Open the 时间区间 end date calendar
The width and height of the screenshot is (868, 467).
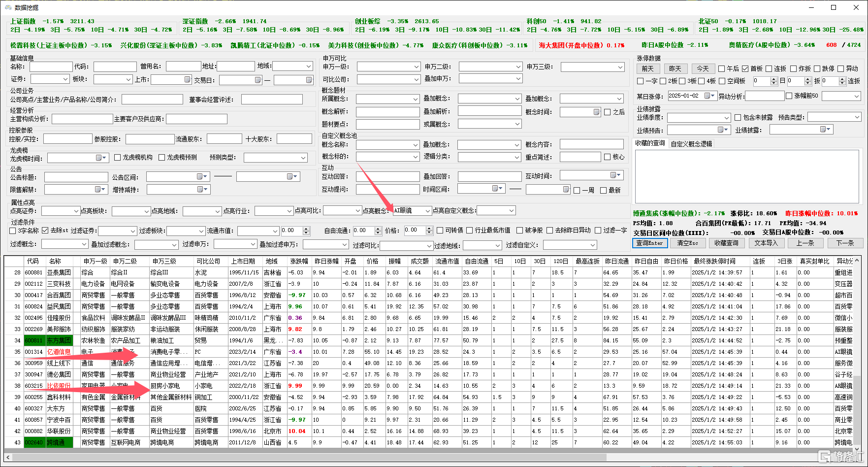tap(566, 189)
